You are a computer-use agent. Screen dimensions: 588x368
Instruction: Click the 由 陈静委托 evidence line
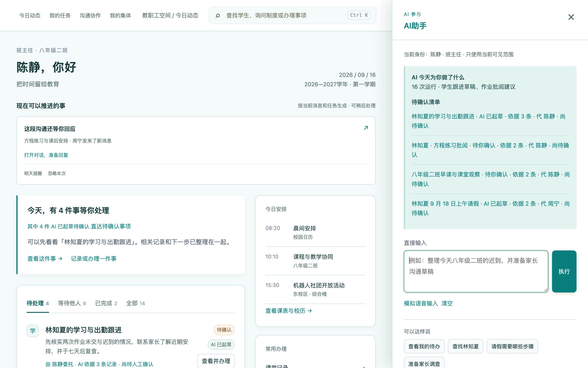click(x=100, y=364)
